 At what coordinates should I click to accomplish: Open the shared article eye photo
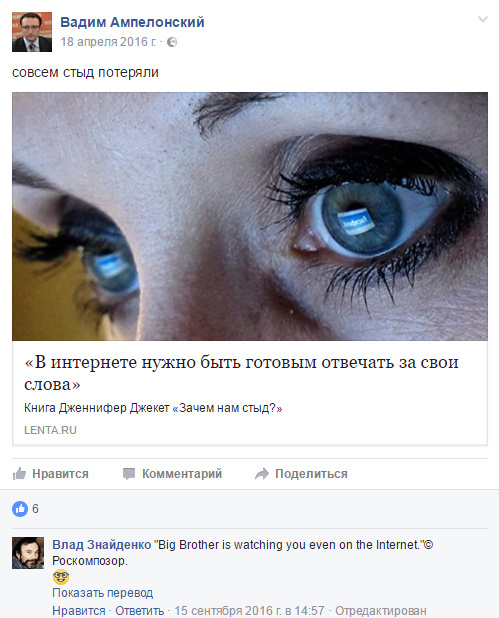coord(250,216)
